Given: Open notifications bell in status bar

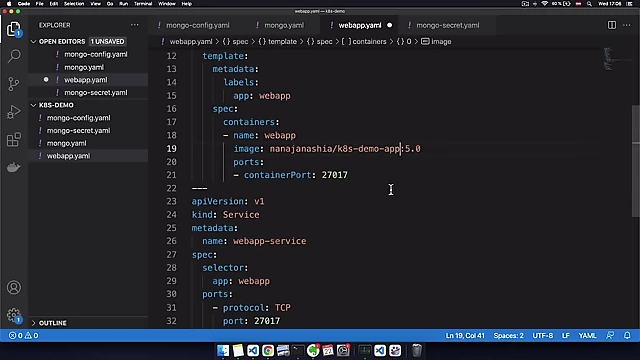Looking at the screenshot, I should pyautogui.click(x=627, y=336).
